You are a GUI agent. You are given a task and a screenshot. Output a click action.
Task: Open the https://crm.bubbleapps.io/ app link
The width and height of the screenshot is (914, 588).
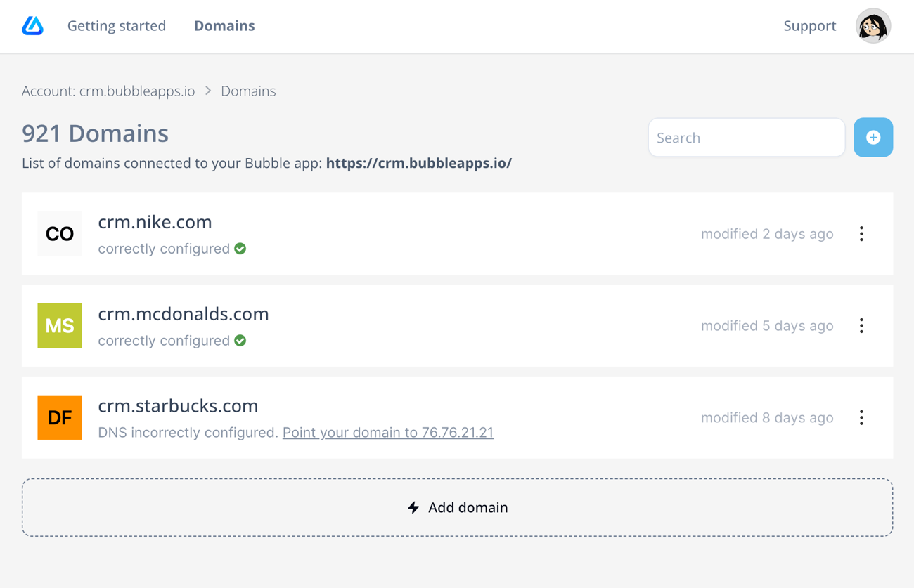(419, 163)
